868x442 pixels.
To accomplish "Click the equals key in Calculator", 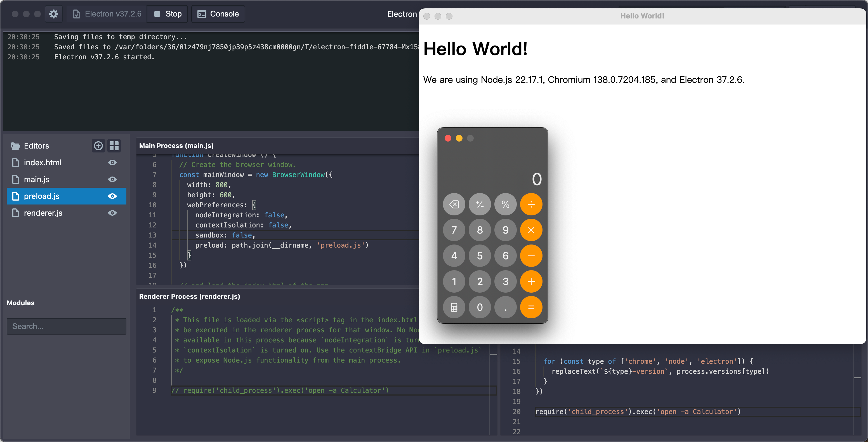I will tap(531, 307).
